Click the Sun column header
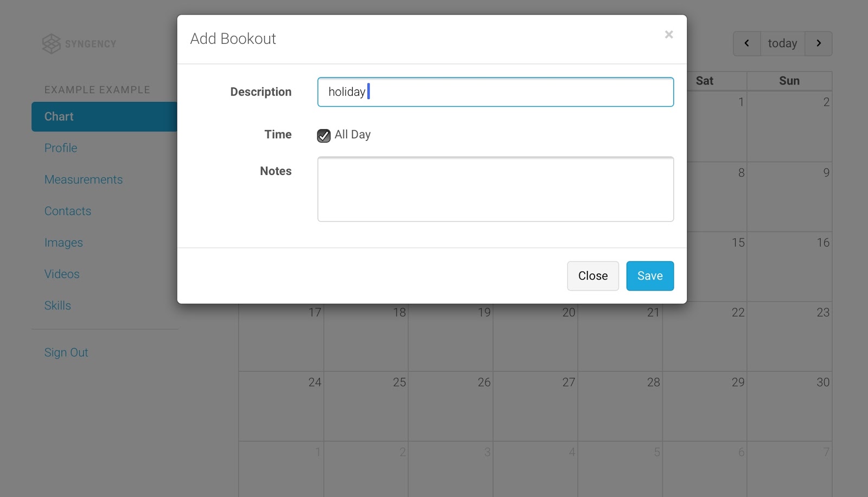Screen dimensions: 868x497 pos(789,81)
